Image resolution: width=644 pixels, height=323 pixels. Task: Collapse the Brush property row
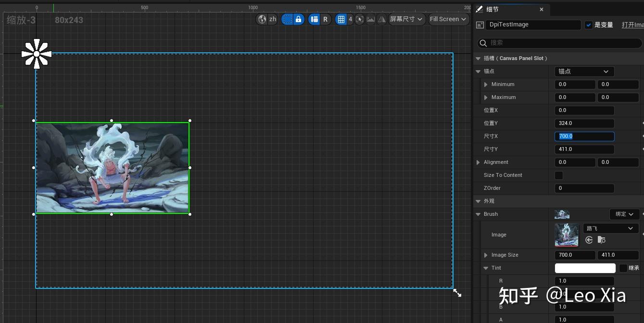coord(478,214)
